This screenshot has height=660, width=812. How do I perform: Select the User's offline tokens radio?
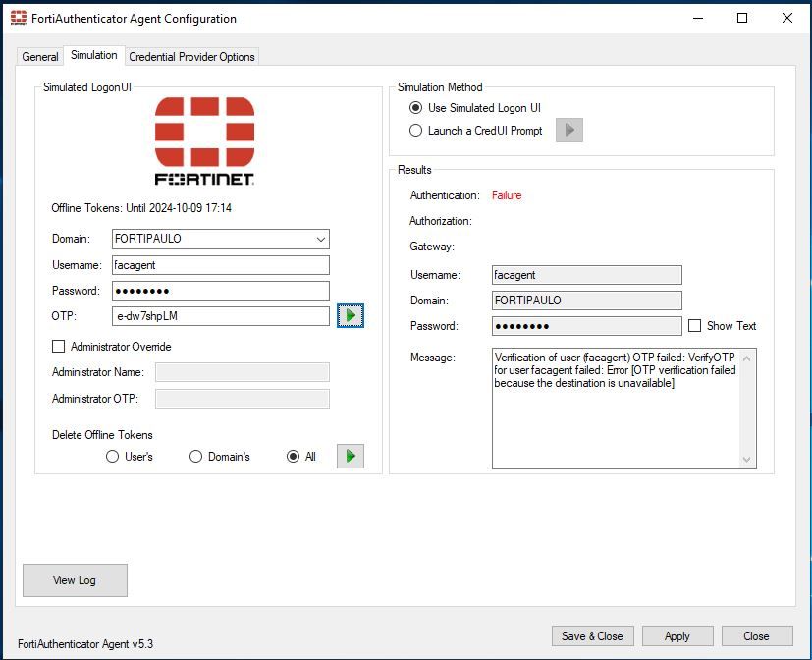[x=113, y=457]
